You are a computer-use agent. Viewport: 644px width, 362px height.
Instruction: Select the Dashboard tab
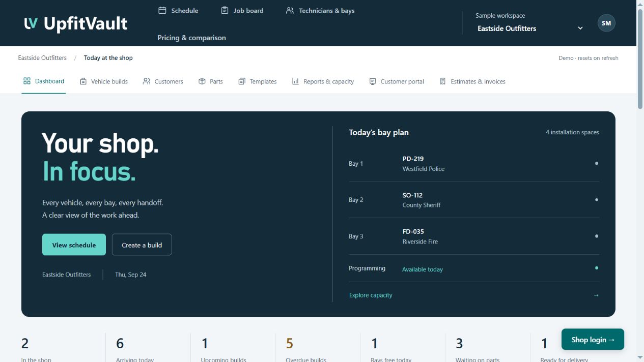click(x=44, y=81)
